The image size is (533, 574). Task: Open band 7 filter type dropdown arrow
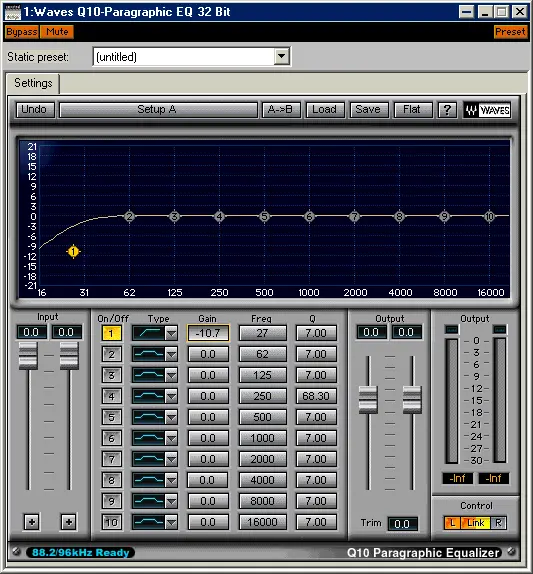click(x=171, y=459)
